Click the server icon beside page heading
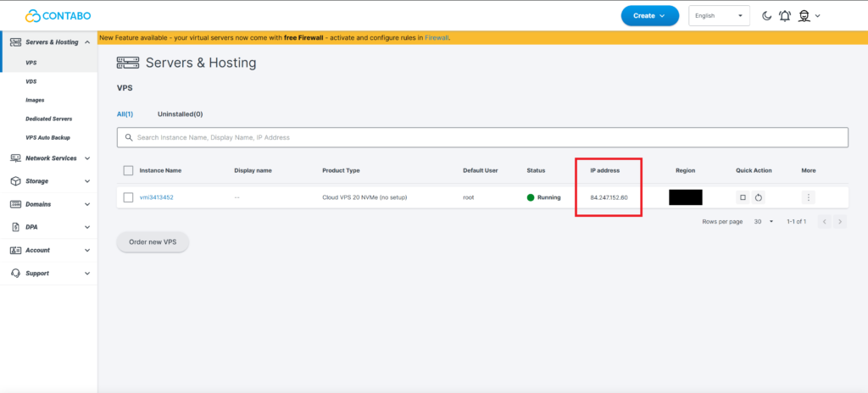 click(x=128, y=63)
